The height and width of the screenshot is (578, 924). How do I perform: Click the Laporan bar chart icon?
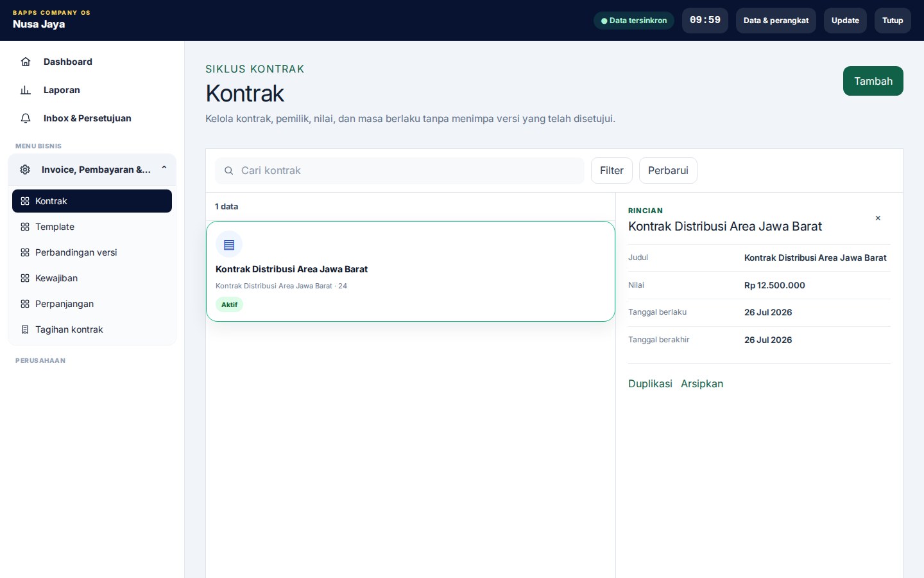pos(26,90)
